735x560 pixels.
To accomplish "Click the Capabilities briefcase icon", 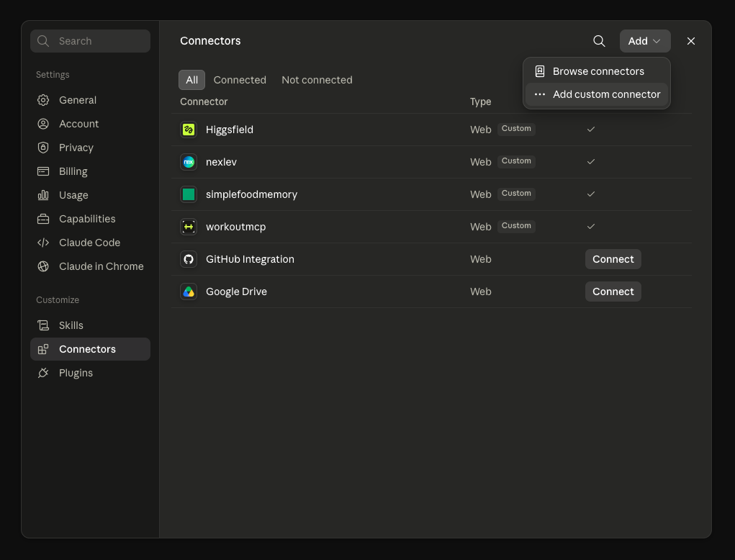I will [x=43, y=219].
